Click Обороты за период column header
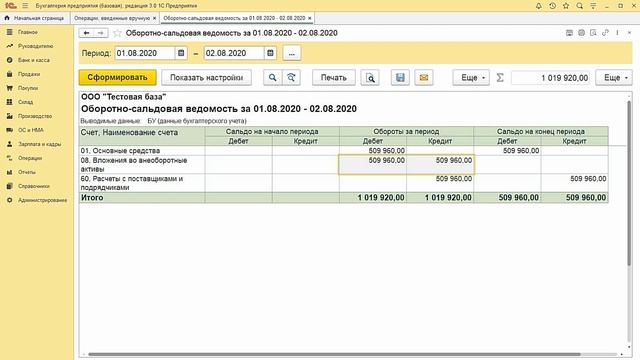This screenshot has width=640, height=360. [406, 131]
